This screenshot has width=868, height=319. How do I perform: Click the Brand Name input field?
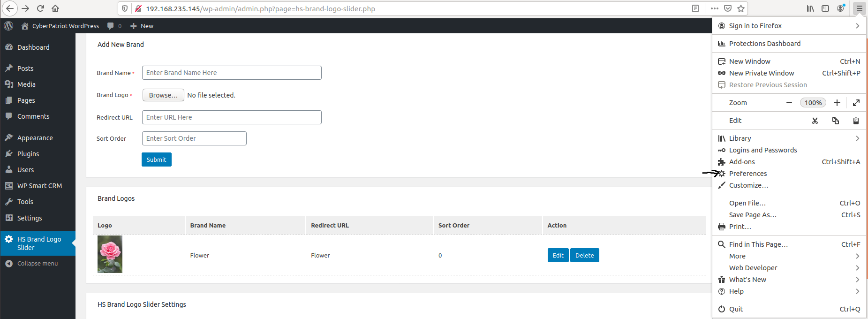[x=232, y=73]
